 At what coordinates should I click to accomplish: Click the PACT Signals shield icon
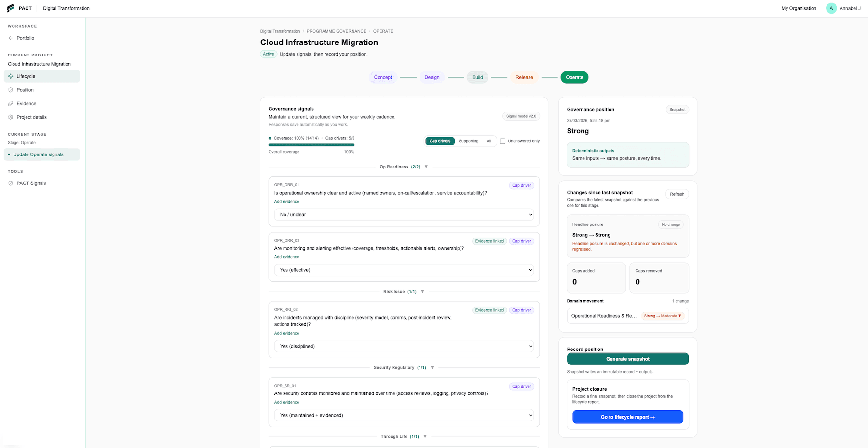tap(11, 183)
